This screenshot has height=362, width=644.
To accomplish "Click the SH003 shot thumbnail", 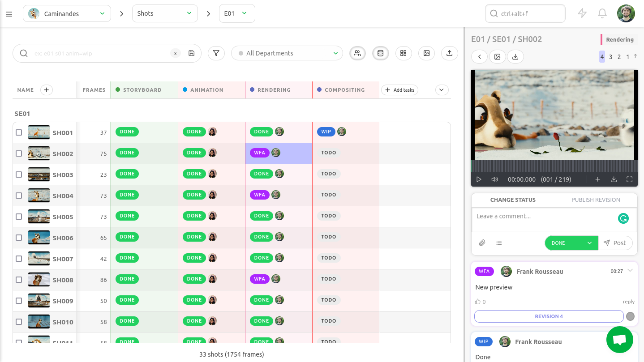I will [39, 175].
